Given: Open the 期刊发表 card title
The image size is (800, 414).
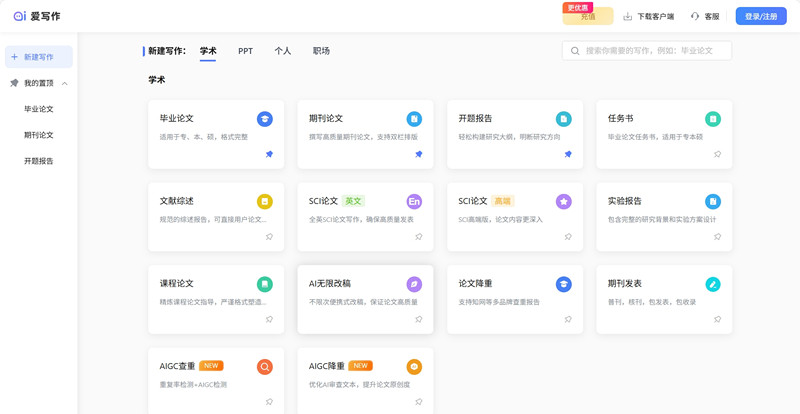Looking at the screenshot, I should click(625, 284).
